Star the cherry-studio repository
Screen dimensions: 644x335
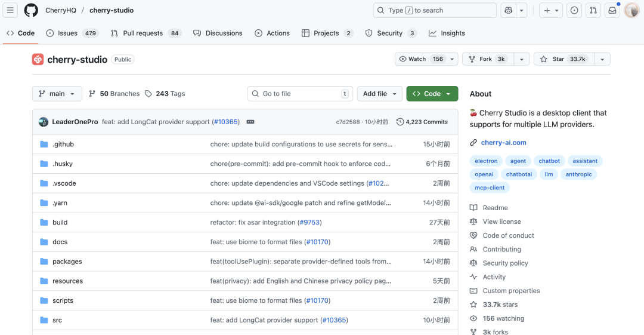tap(564, 59)
